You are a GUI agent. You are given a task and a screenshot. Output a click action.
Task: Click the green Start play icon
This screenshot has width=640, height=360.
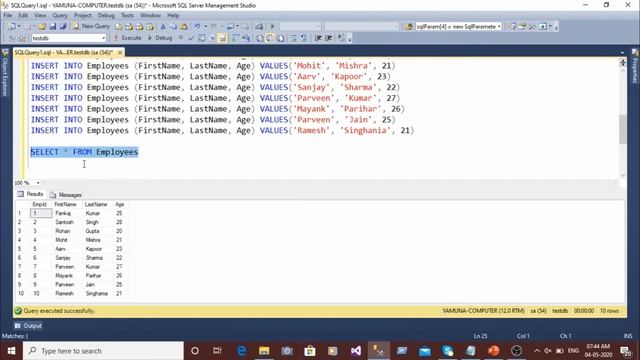[x=272, y=27]
